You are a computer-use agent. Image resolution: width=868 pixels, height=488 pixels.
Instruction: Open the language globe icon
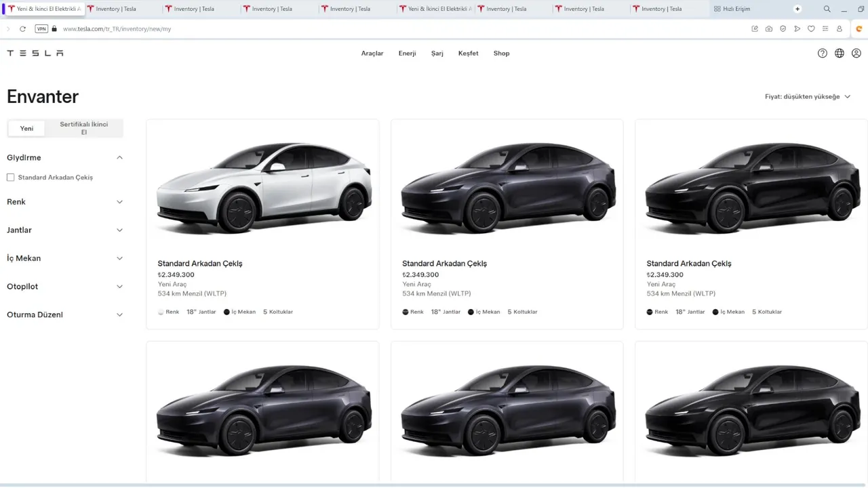coord(840,53)
